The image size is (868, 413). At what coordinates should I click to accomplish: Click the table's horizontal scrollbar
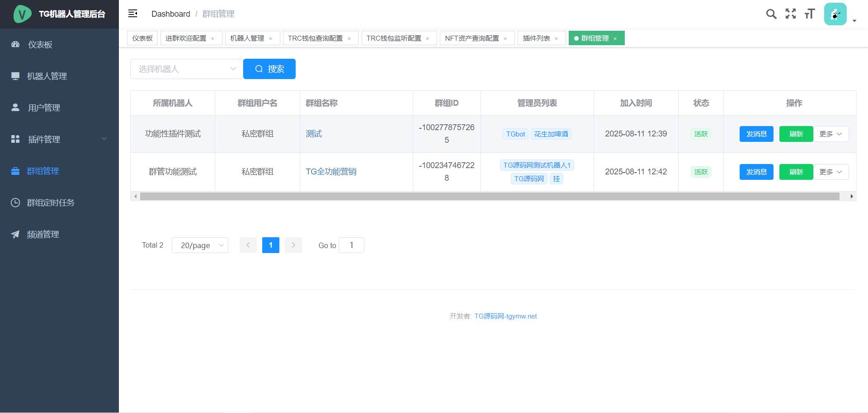pos(489,197)
